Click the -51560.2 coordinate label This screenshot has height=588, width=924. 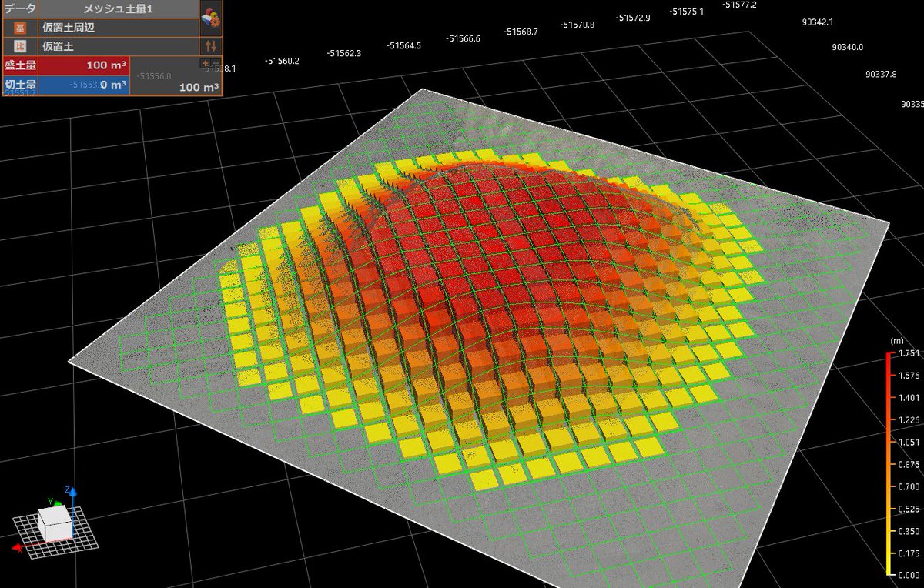[282, 61]
